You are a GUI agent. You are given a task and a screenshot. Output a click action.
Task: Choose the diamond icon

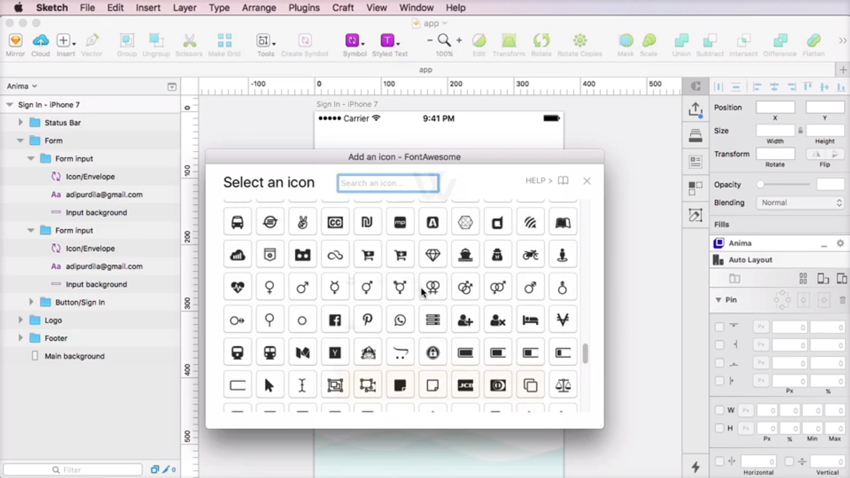tap(433, 255)
